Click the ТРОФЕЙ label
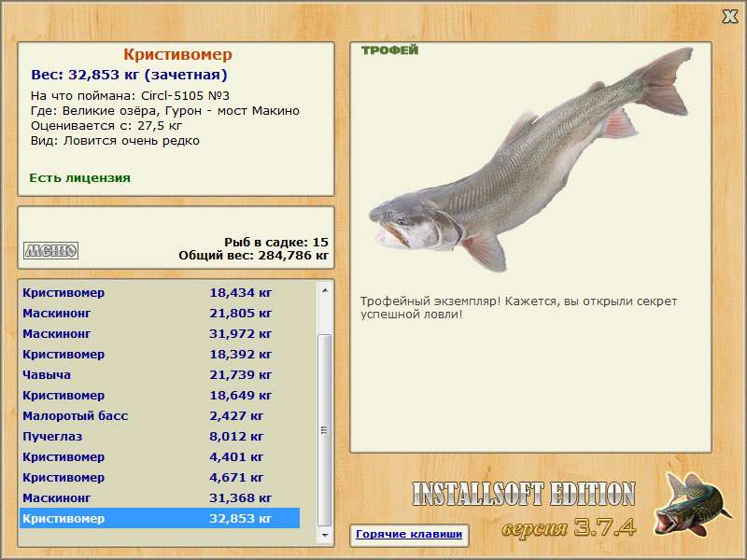The height and width of the screenshot is (560, 747). pos(389,50)
